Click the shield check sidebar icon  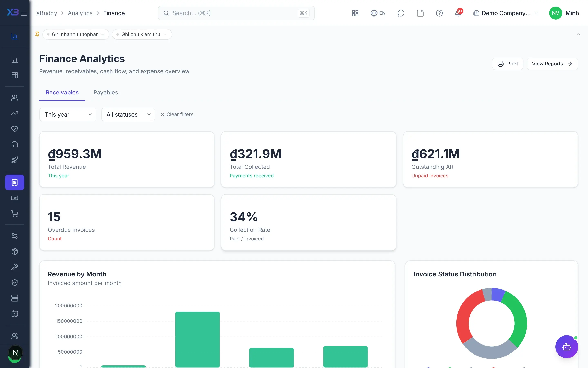point(14,283)
